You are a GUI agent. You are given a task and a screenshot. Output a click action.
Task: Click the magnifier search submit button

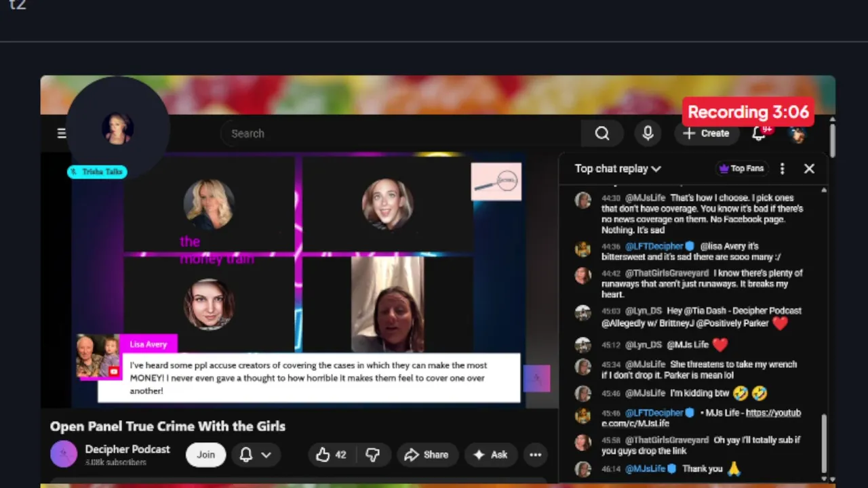tap(602, 134)
